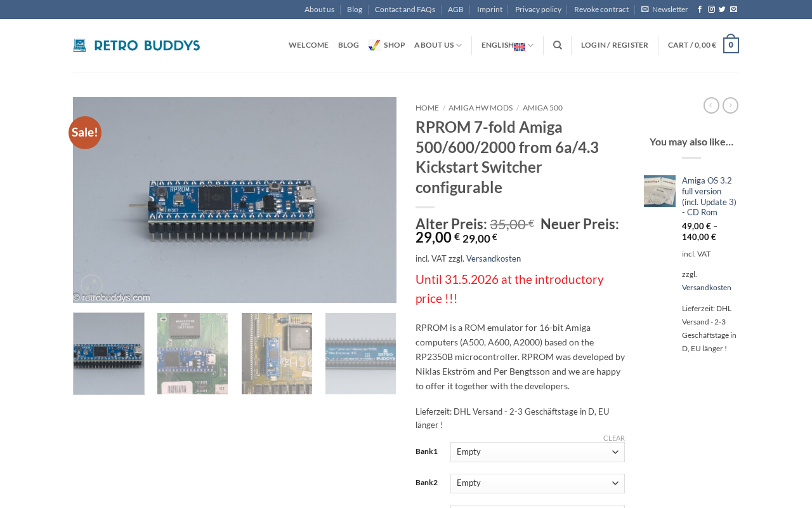The width and height of the screenshot is (812, 508).
Task: Open Versandkosten link in sidebar
Action: 707,288
